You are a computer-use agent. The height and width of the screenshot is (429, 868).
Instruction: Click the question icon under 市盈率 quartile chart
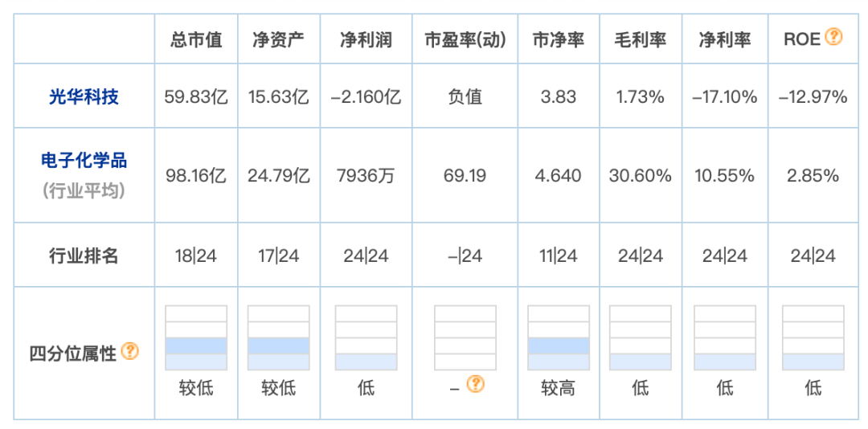[476, 384]
